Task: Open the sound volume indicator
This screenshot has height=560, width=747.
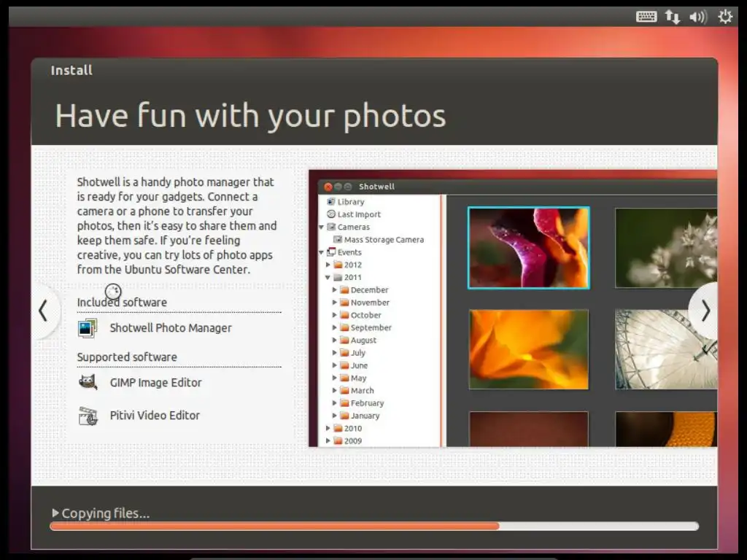Action: [x=698, y=17]
